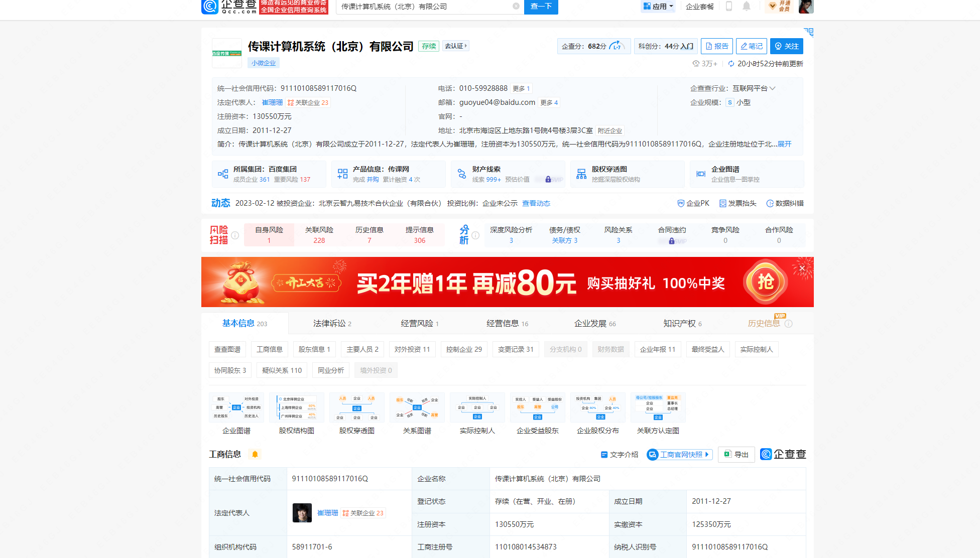
Task: Expand the company 简介 with 展开
Action: coord(785,144)
